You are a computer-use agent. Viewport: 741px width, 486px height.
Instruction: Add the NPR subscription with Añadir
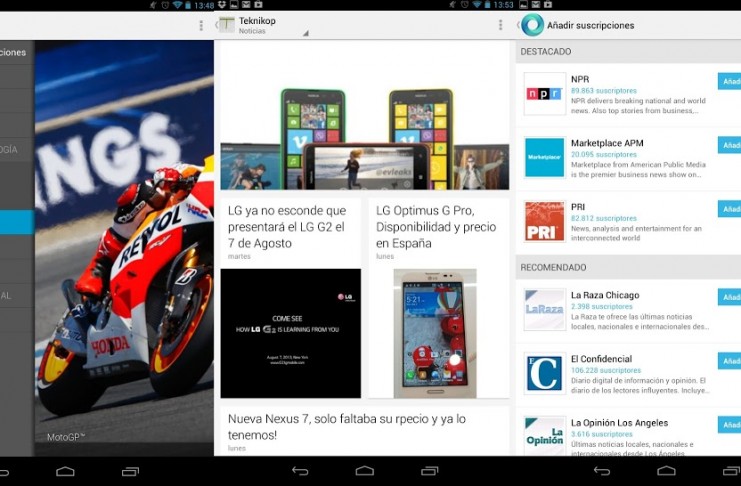pyautogui.click(x=729, y=81)
